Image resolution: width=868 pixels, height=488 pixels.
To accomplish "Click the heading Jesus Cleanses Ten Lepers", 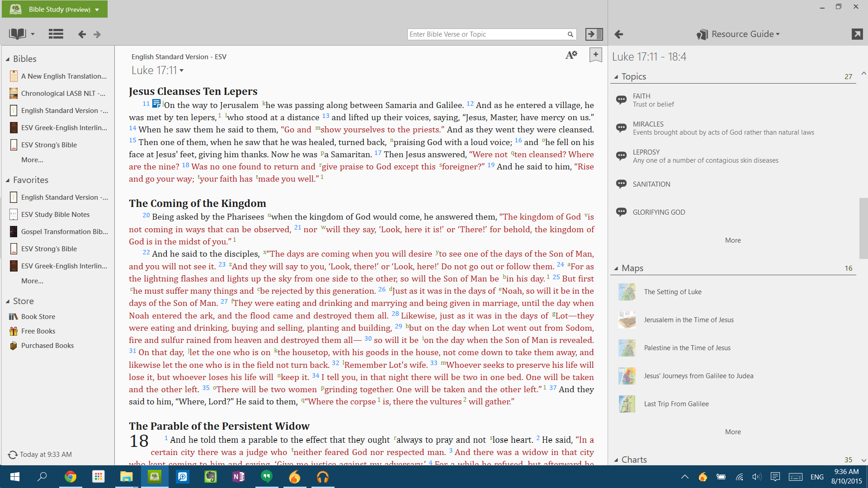I will (x=193, y=91).
